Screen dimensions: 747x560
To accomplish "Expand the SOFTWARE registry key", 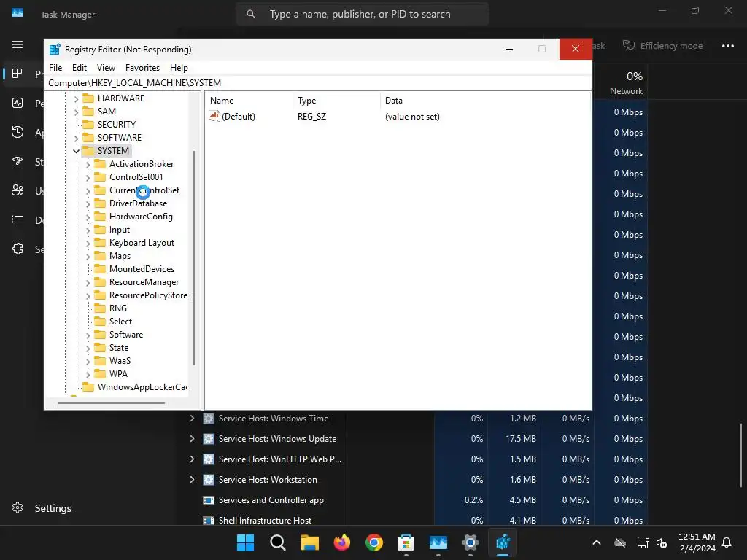I will (76, 138).
